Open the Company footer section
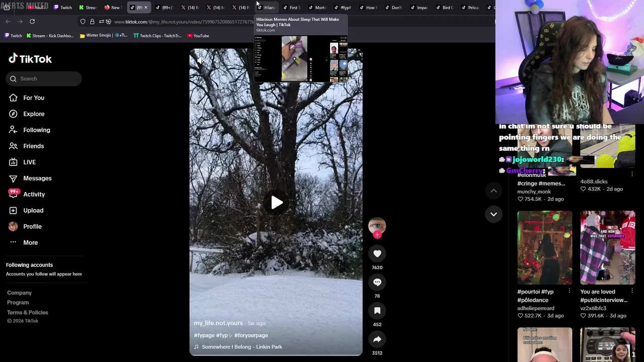This screenshot has width=644, height=362. coord(19,293)
